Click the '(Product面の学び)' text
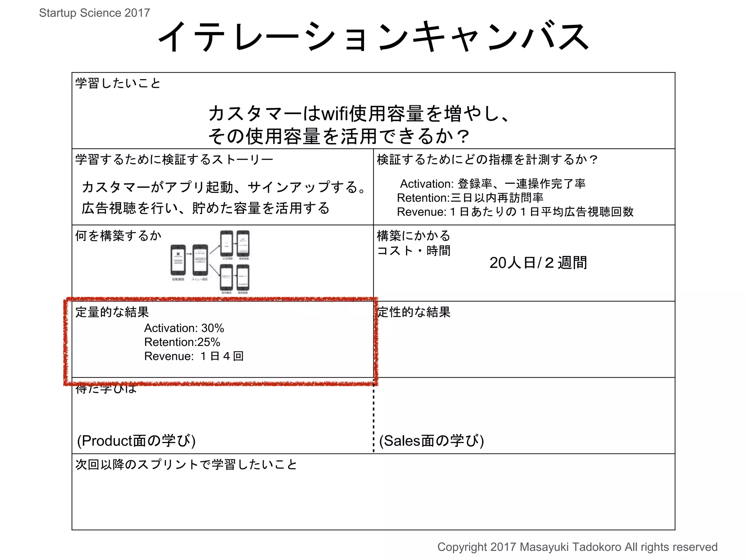747x560 pixels. [136, 441]
